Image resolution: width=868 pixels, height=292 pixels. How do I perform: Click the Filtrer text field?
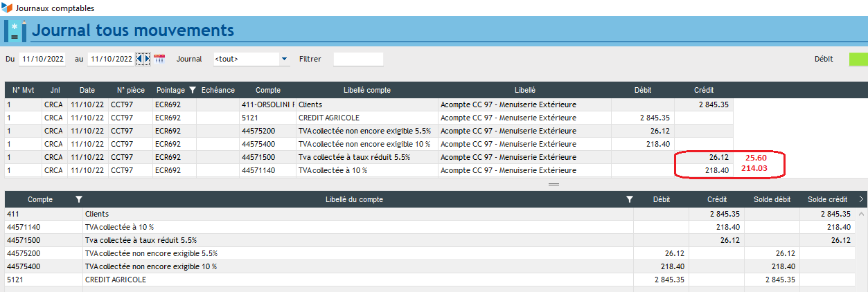pyautogui.click(x=358, y=60)
